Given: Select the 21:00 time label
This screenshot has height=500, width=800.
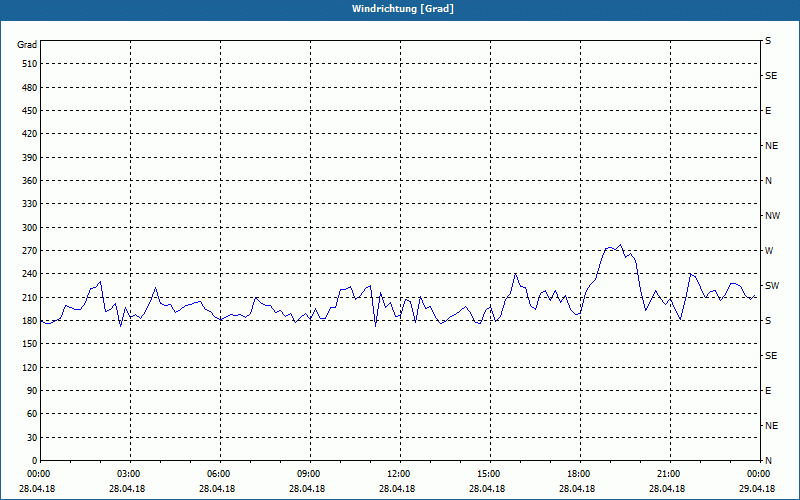Looking at the screenshot, I should point(668,474).
